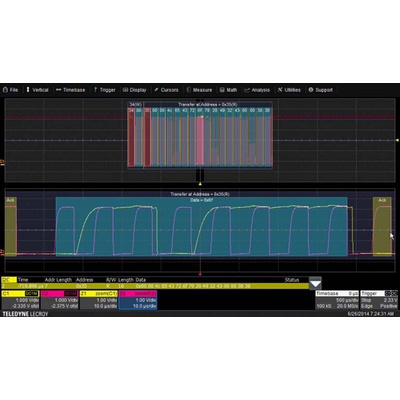The image size is (400, 400).
Task: Open the Timebase descriptor box
Action: [337, 300]
